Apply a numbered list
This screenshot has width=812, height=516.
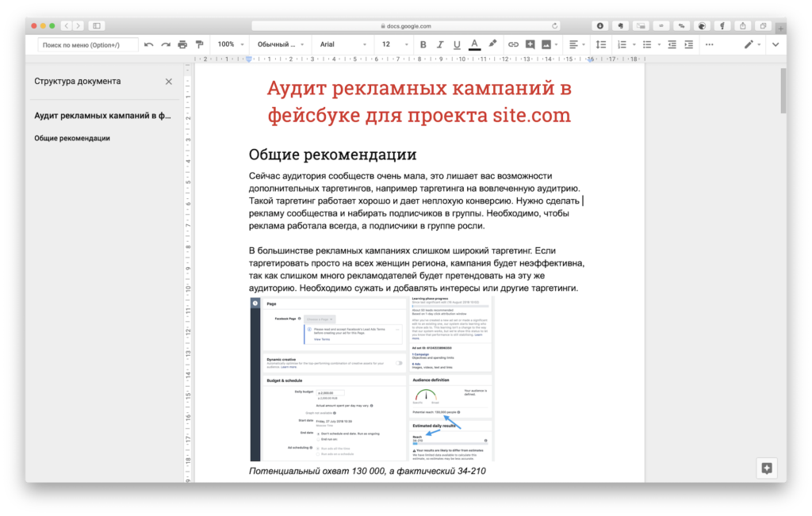coord(622,45)
